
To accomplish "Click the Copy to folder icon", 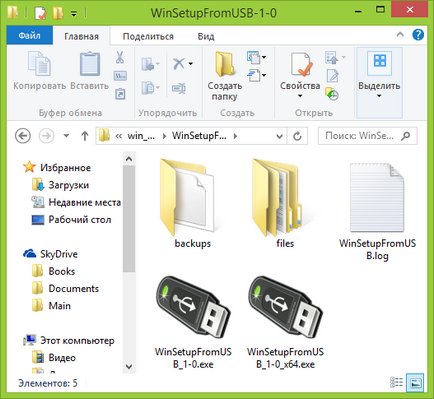I will (x=148, y=88).
